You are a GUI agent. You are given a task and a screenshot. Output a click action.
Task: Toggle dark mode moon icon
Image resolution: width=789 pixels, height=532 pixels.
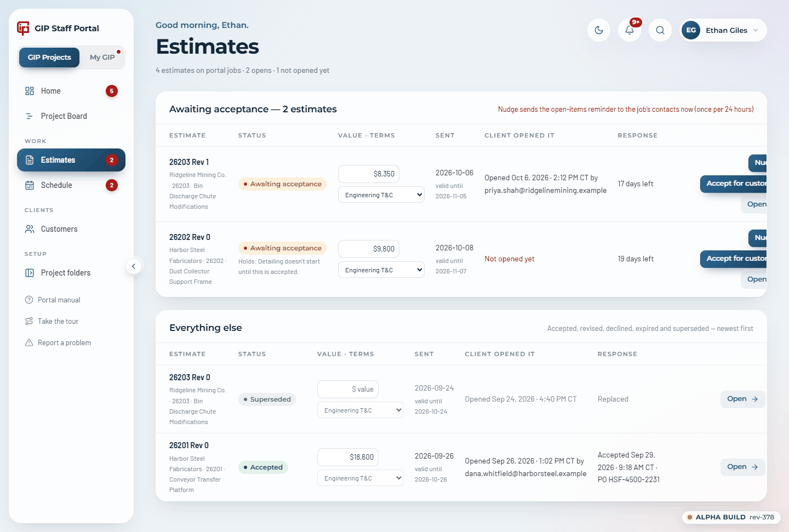(x=599, y=30)
